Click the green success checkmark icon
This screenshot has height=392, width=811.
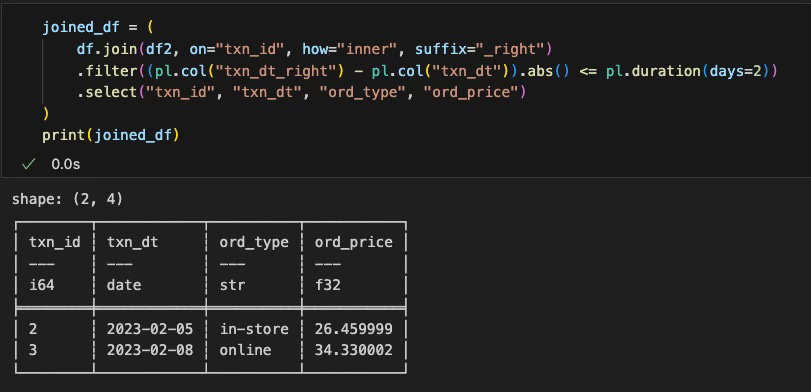pyautogui.click(x=28, y=164)
